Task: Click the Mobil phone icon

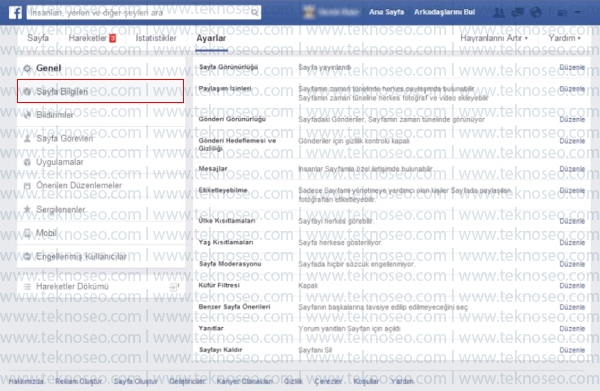Action: click(x=27, y=233)
